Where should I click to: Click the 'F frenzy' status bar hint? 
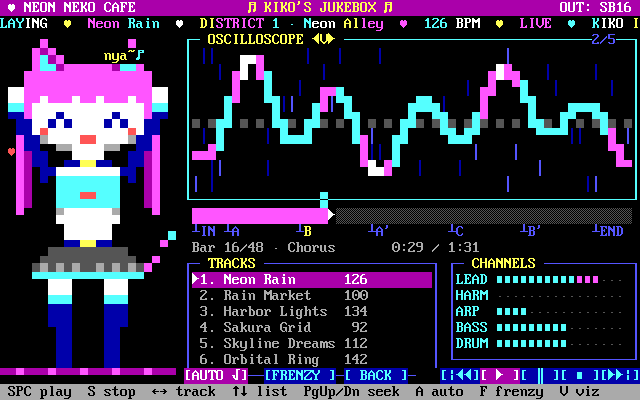point(512,391)
